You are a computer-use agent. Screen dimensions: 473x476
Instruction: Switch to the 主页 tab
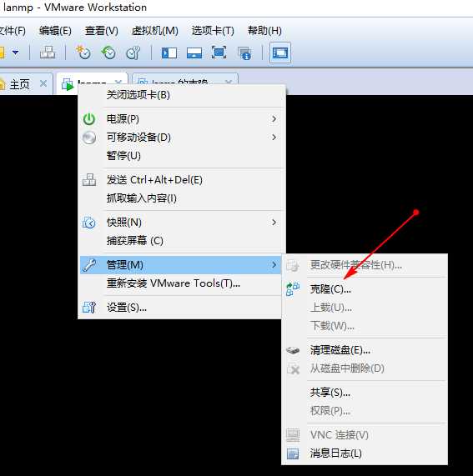[19, 84]
